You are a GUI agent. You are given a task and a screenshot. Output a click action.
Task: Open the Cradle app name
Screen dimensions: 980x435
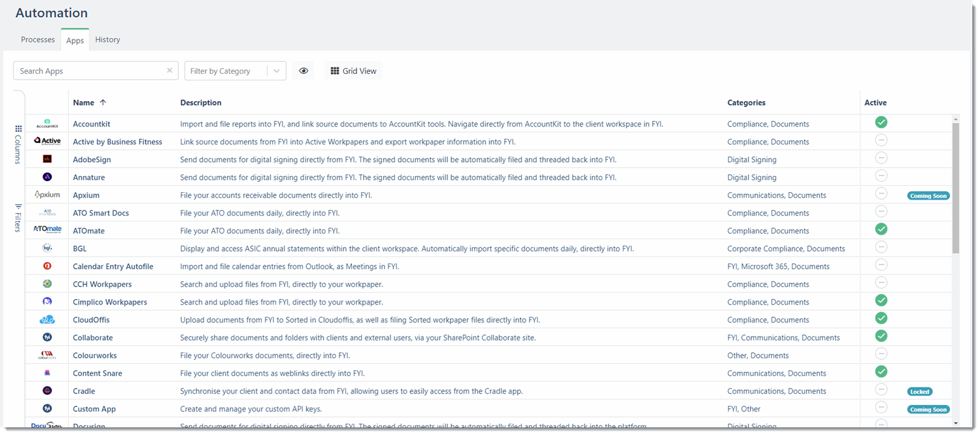click(84, 391)
